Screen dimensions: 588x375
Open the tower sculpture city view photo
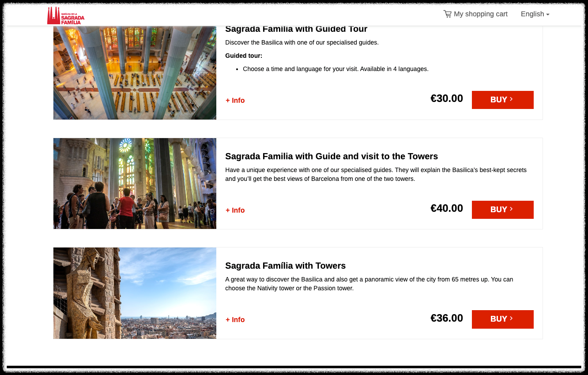pyautogui.click(x=135, y=293)
